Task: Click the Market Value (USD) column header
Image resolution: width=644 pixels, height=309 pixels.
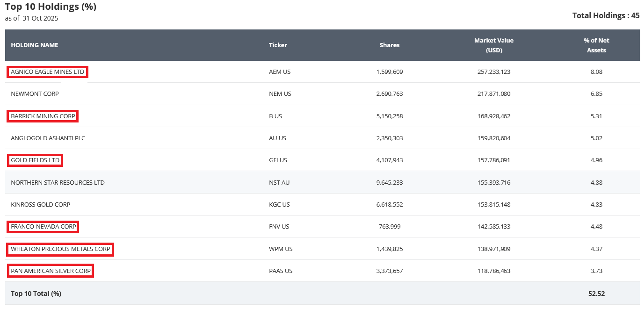Action: [x=493, y=45]
